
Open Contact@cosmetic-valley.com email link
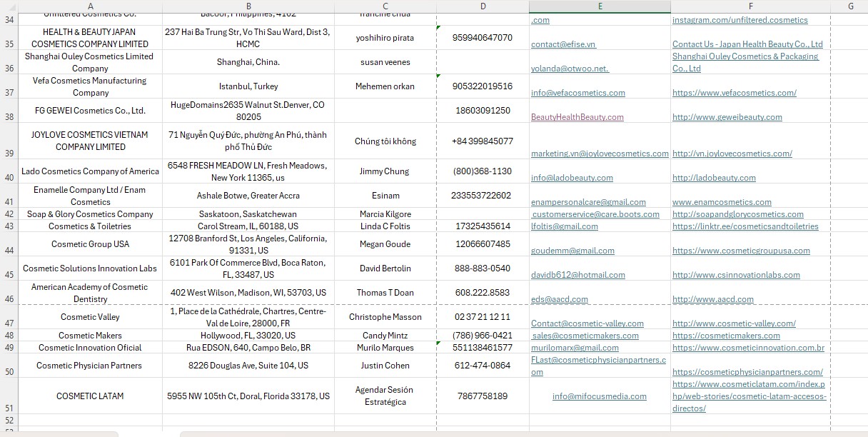pyautogui.click(x=587, y=323)
